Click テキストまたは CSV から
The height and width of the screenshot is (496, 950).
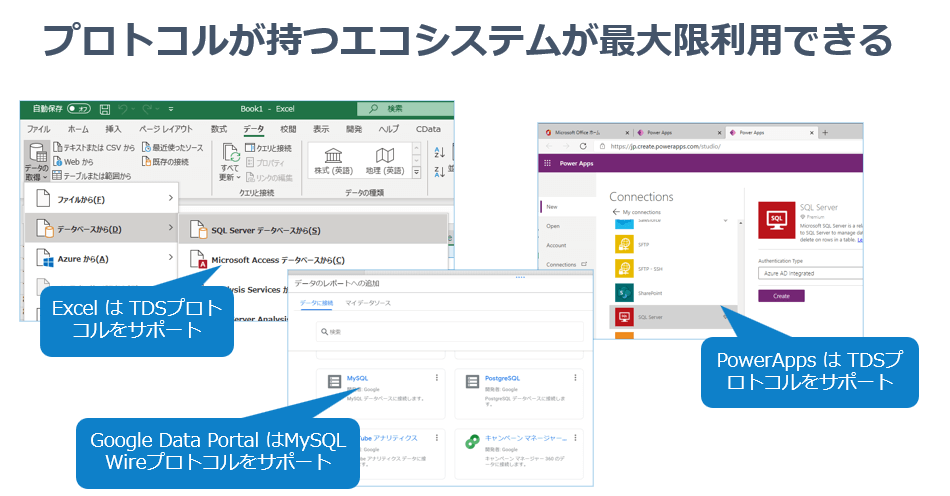pyautogui.click(x=94, y=147)
